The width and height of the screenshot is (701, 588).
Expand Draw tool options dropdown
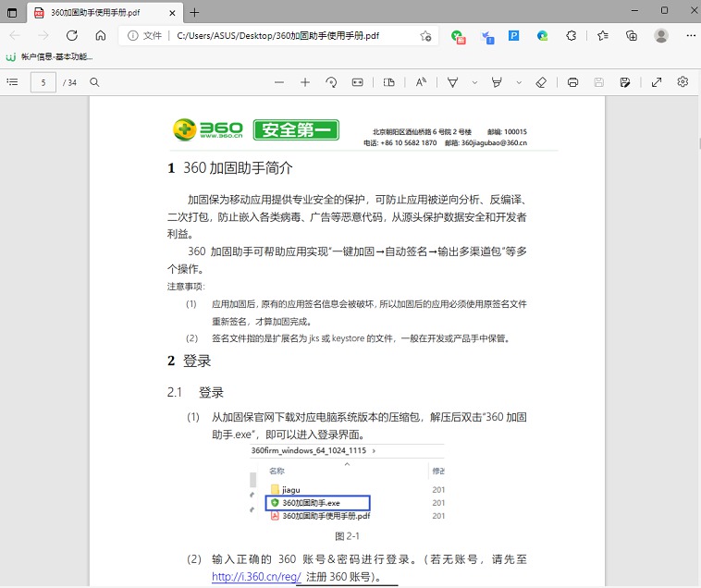pos(474,82)
